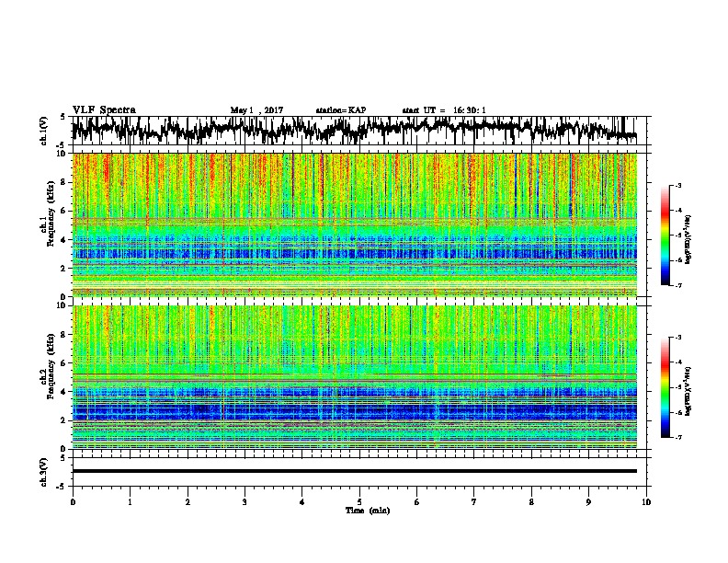Click the ch.2 color bar log(PSD) label
Screen dimensions: 728x563
pos(688,391)
